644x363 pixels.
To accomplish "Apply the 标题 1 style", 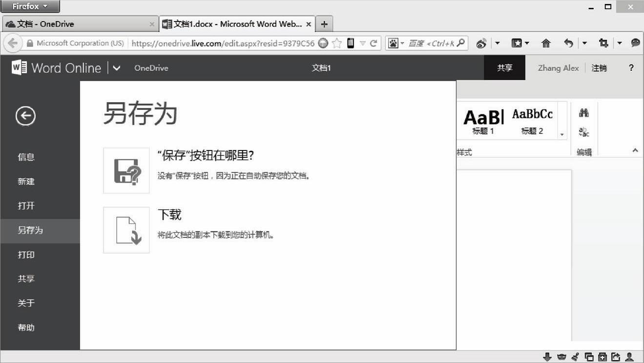I will pos(483,121).
